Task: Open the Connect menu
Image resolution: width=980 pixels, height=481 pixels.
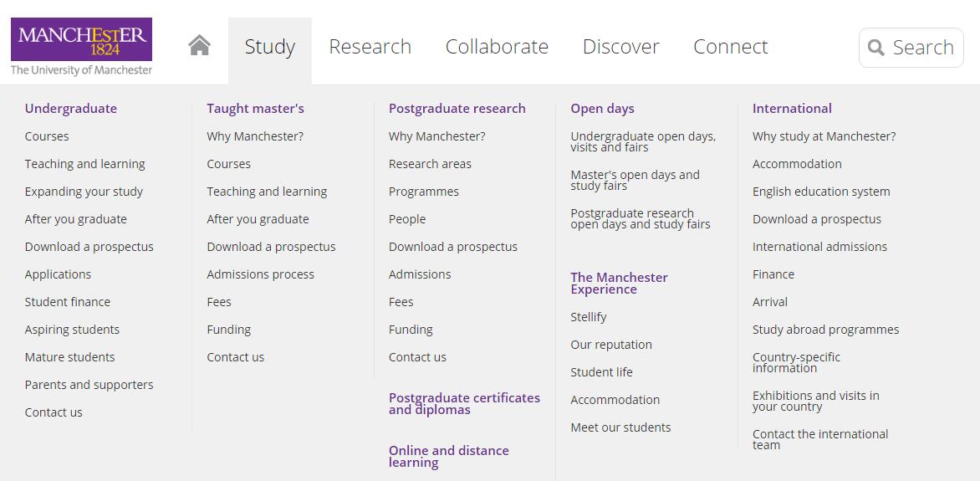Action: pyautogui.click(x=731, y=47)
